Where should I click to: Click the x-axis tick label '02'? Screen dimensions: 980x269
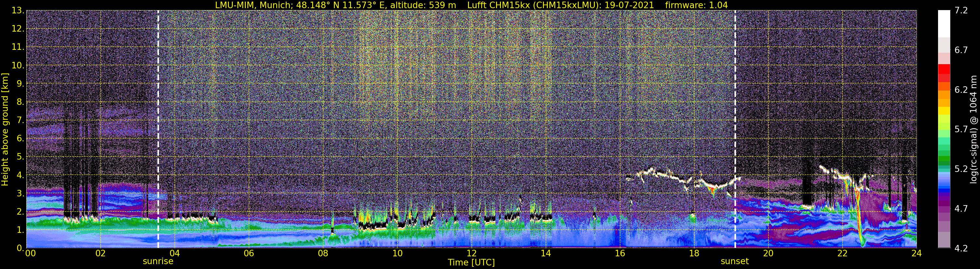coord(101,254)
